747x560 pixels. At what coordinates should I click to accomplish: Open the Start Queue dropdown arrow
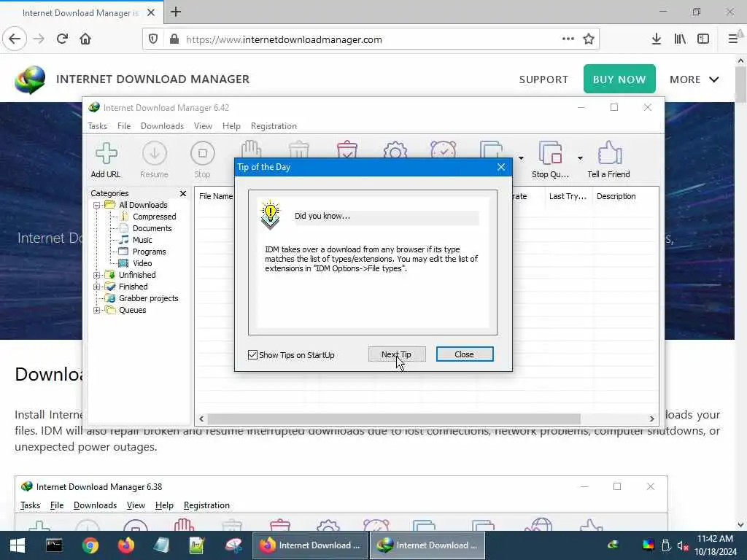(x=521, y=158)
